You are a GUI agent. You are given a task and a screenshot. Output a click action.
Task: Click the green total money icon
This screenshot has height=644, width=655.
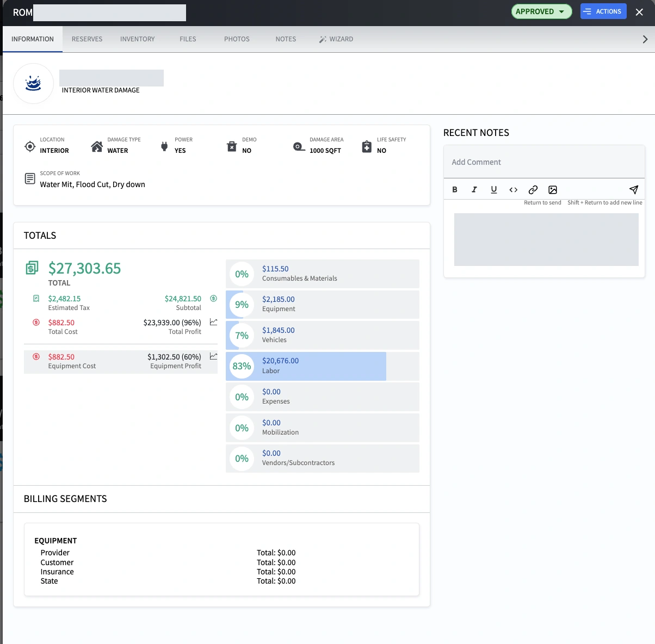point(32,268)
